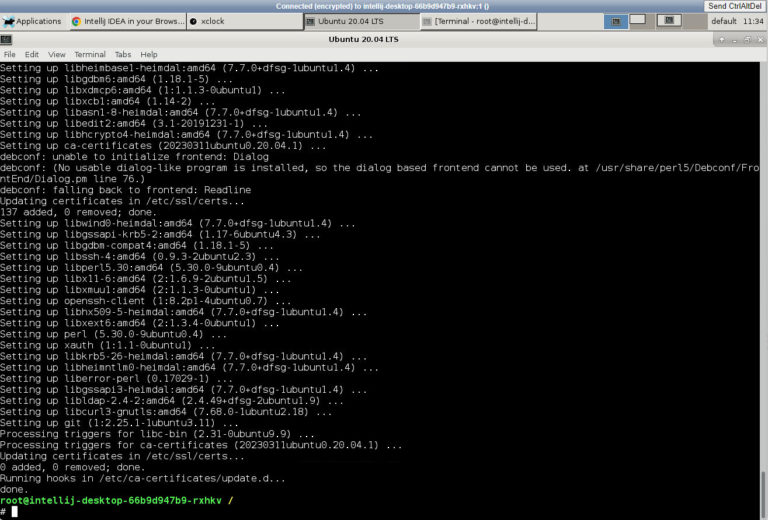
Task: Click the 'Setting up libssh-4' output line
Action: pos(140,257)
